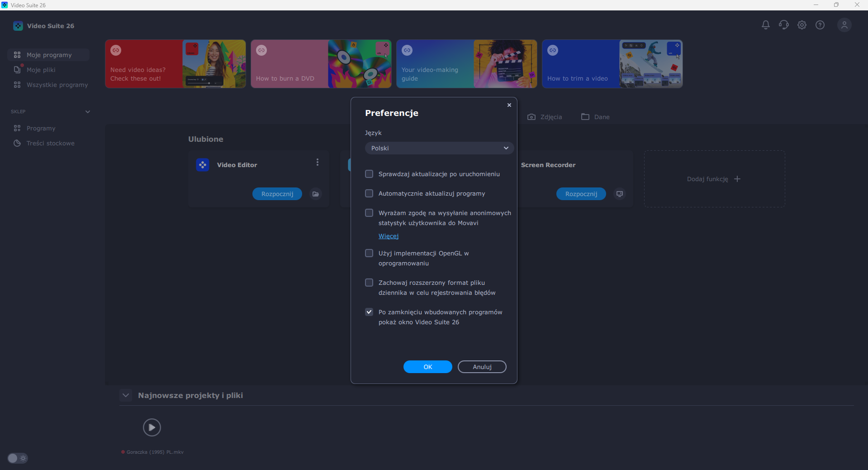This screenshot has height=470, width=868.
Task: Open folder icon beside Video Editor Rozpocznij
Action: (316, 194)
